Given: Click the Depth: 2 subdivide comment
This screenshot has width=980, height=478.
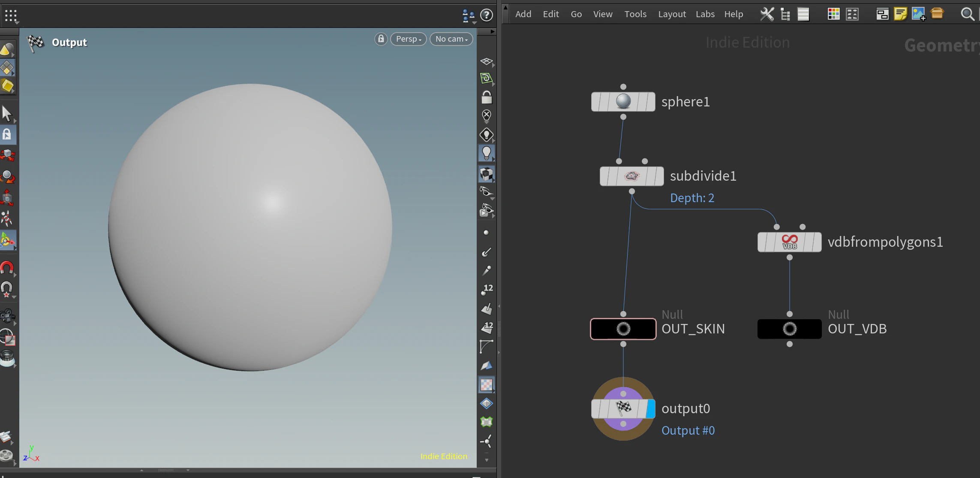Looking at the screenshot, I should tap(692, 198).
